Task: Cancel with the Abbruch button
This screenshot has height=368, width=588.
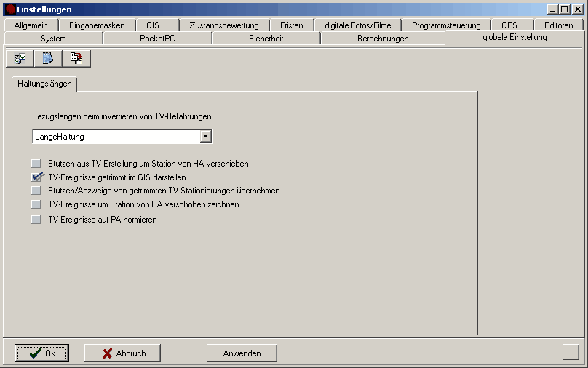Action: click(122, 353)
